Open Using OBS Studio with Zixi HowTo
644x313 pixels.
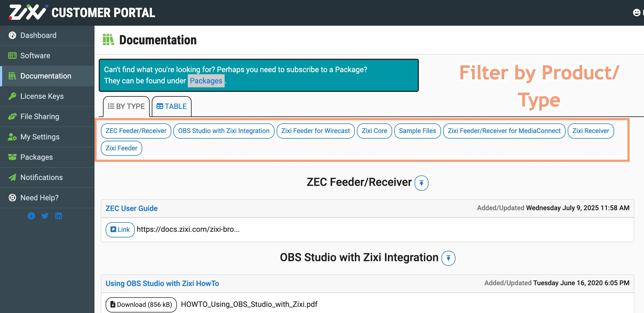coord(162,283)
